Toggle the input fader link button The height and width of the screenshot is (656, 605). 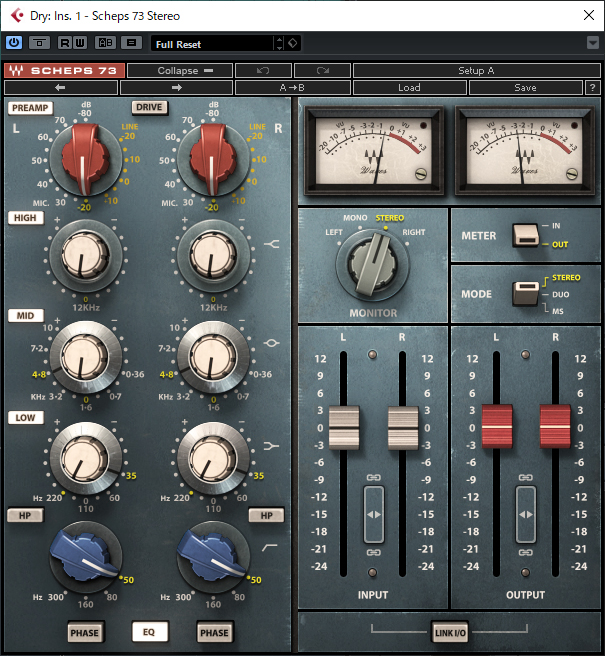coord(374,515)
